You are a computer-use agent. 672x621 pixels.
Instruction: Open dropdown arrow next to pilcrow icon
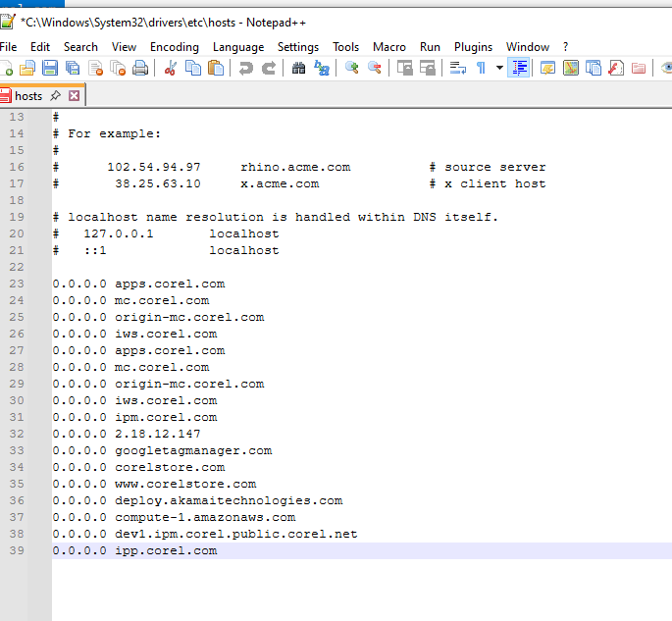click(x=499, y=68)
